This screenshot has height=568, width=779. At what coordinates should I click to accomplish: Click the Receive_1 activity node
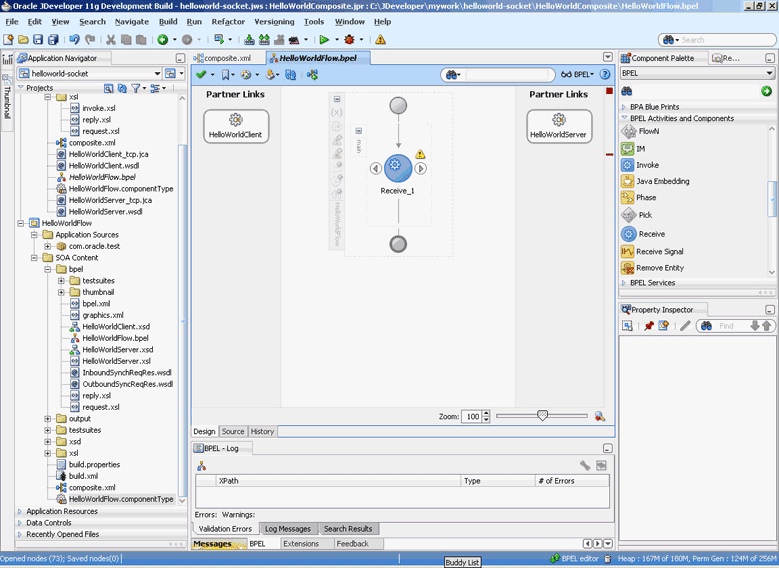(x=397, y=167)
